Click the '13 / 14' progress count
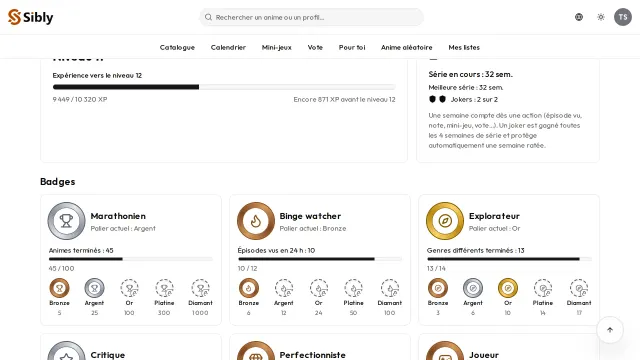The height and width of the screenshot is (360, 640). pos(436,269)
